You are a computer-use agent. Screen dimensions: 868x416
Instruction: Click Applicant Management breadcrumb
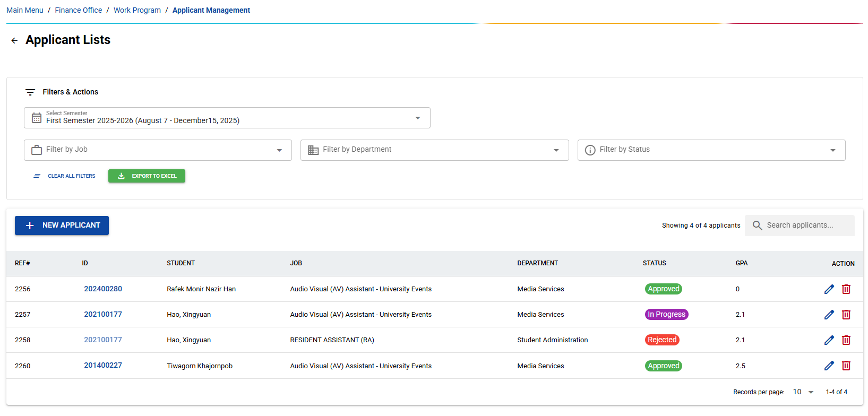tap(211, 10)
